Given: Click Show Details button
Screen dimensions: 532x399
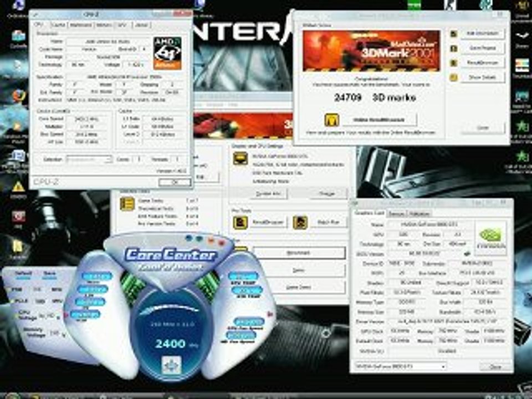Looking at the screenshot, I should point(482,78).
